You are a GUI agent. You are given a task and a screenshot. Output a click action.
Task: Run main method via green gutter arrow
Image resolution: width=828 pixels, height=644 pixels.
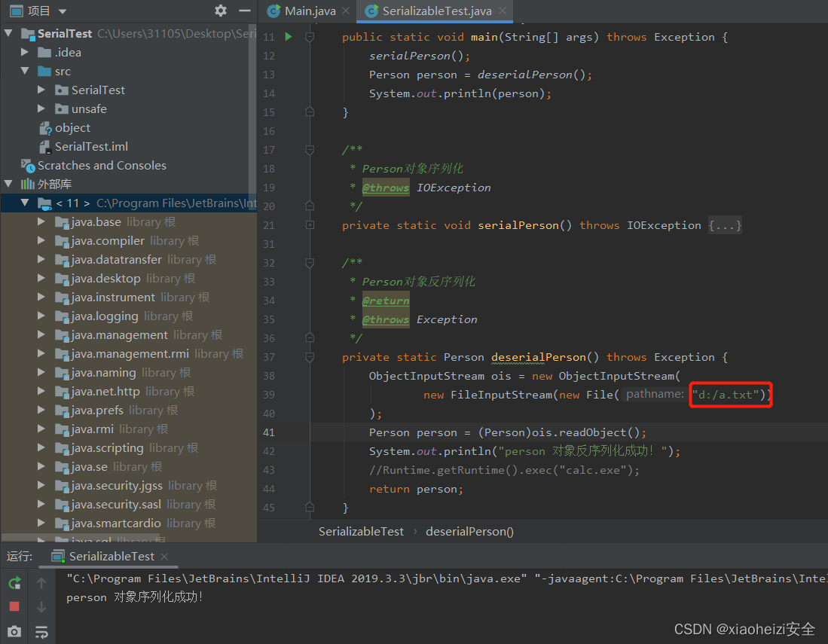pos(289,36)
